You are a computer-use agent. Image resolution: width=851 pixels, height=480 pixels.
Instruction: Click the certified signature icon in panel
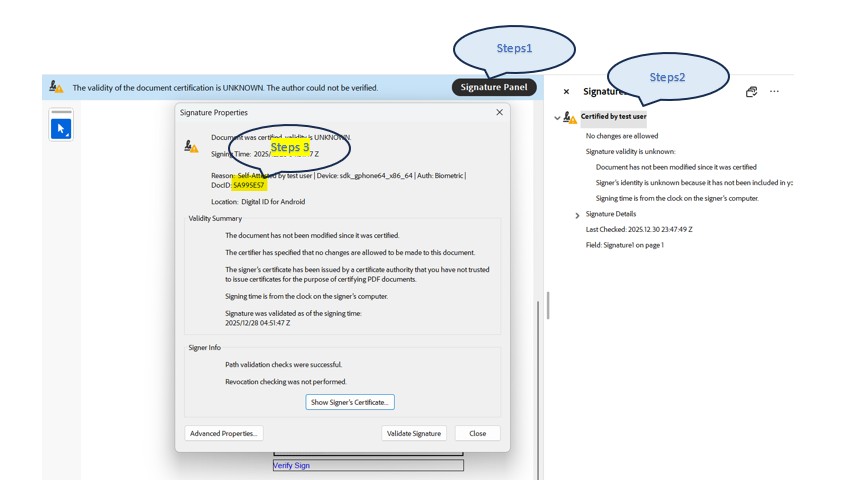(x=570, y=117)
